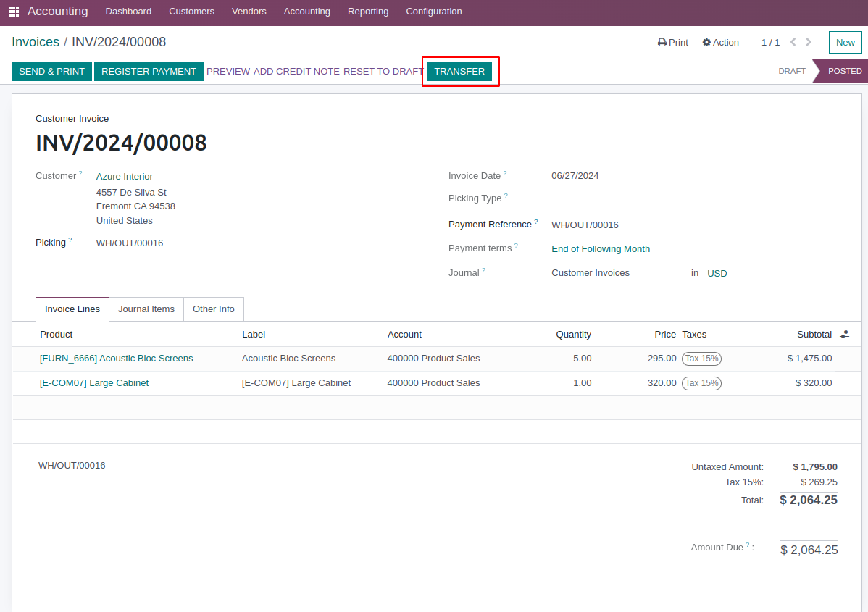The image size is (868, 612).
Task: Select the Posted status stage
Action: coord(845,72)
